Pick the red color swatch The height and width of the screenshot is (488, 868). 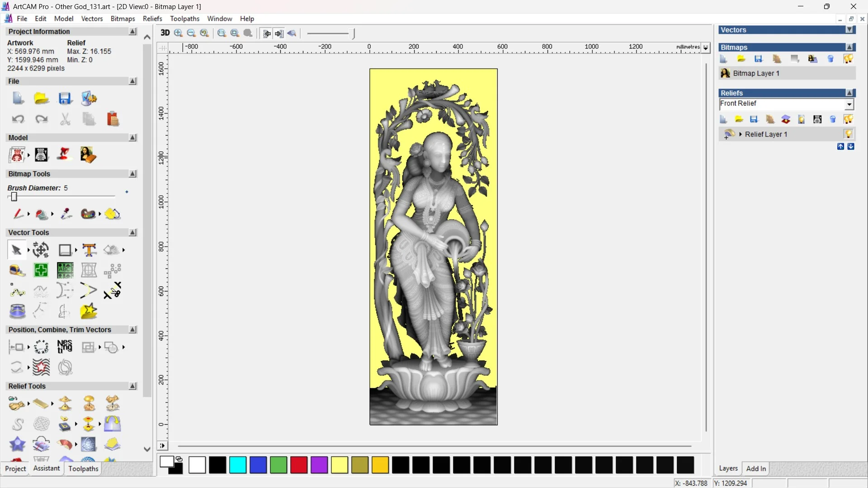click(298, 465)
